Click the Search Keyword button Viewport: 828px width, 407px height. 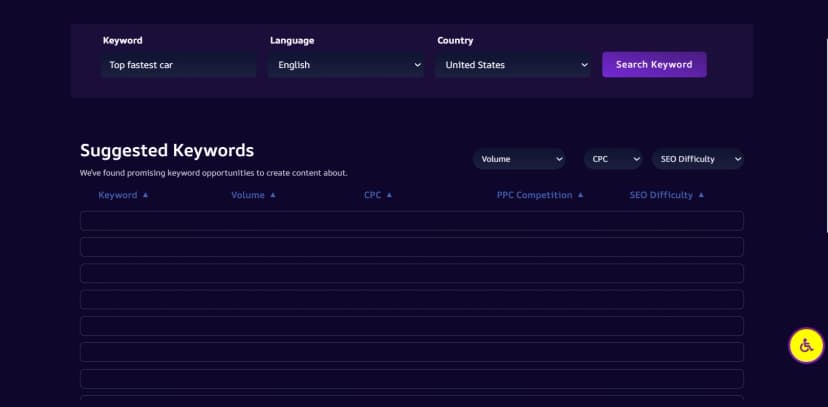click(x=654, y=64)
